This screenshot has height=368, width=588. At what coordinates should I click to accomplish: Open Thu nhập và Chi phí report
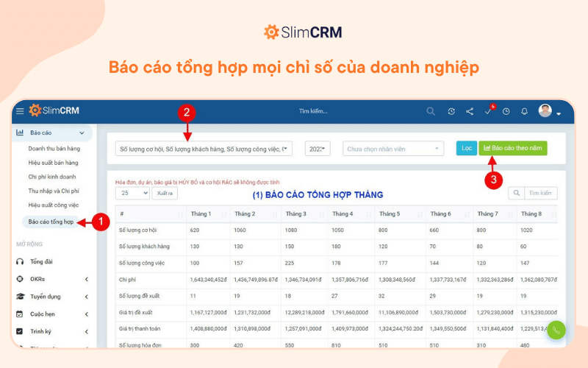pyautogui.click(x=54, y=191)
